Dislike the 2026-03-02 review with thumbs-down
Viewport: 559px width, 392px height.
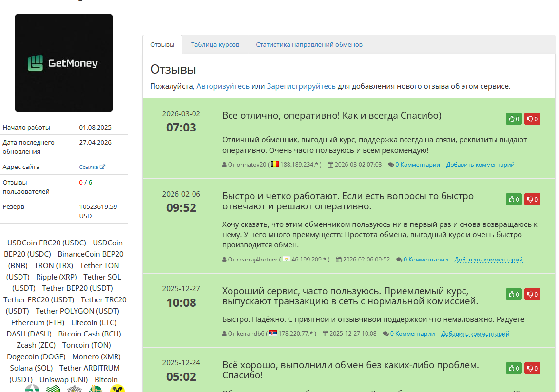[x=532, y=119]
